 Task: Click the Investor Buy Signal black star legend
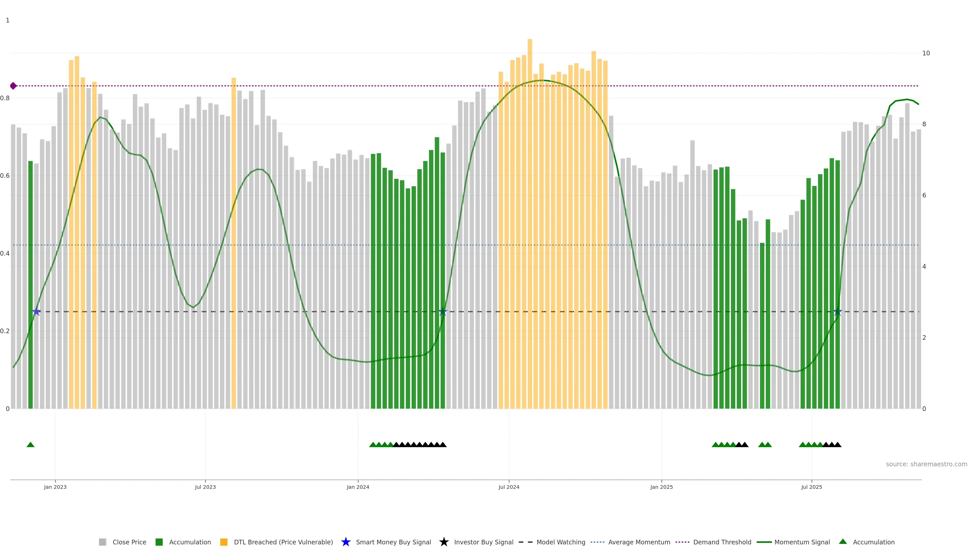tap(444, 542)
